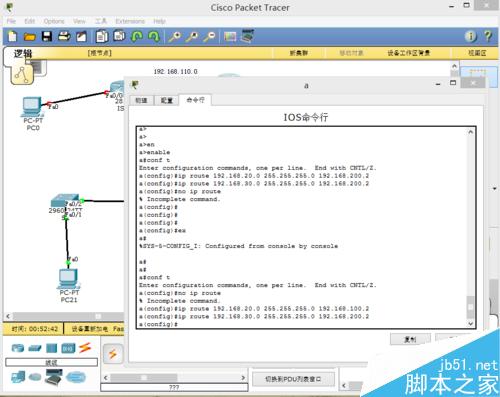Click the 新集群 button in yellow bar
Screen dimensions: 500x397
click(x=299, y=53)
